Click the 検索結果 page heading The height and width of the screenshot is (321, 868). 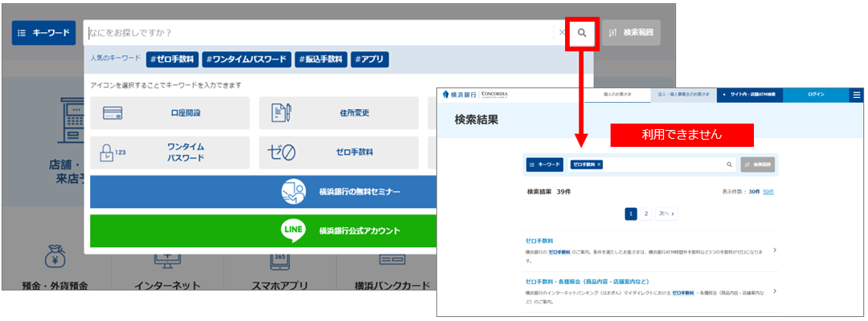476,120
